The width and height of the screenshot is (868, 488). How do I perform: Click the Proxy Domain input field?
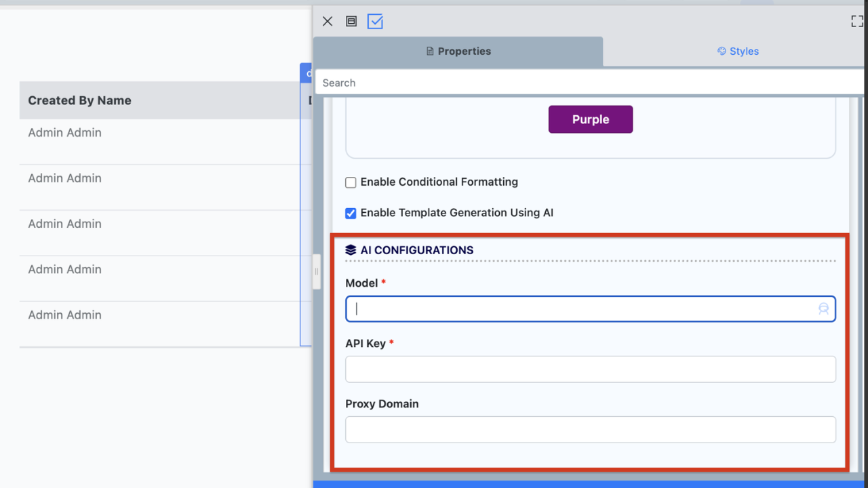point(590,430)
